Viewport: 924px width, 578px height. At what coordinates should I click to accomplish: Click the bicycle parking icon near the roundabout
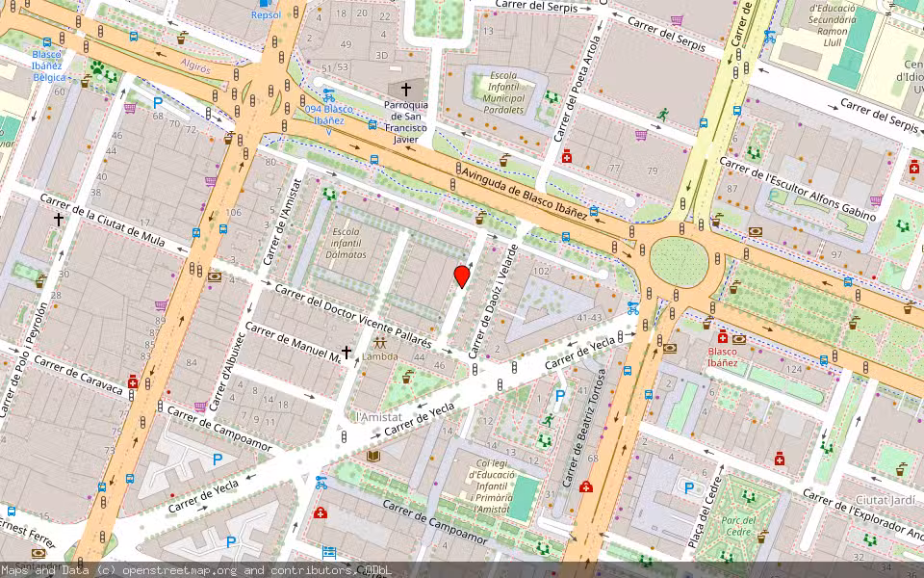pyautogui.click(x=632, y=309)
